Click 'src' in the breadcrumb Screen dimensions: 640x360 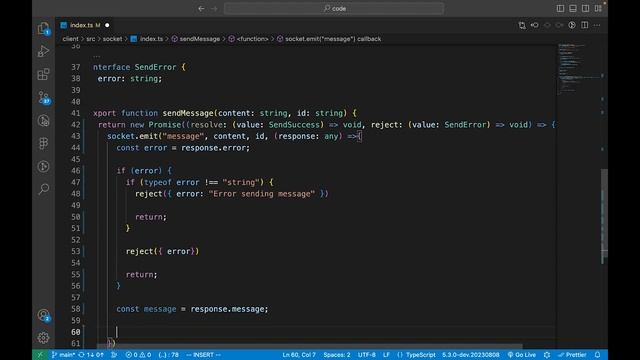click(91, 39)
